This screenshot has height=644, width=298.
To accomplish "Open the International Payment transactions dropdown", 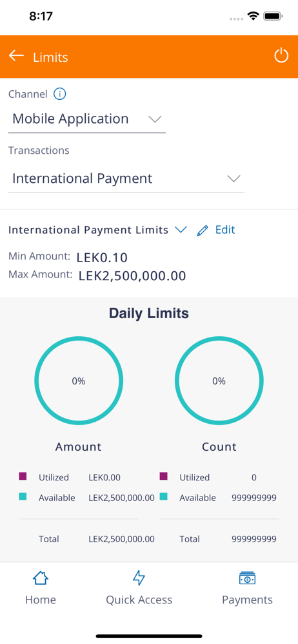I will [x=126, y=179].
